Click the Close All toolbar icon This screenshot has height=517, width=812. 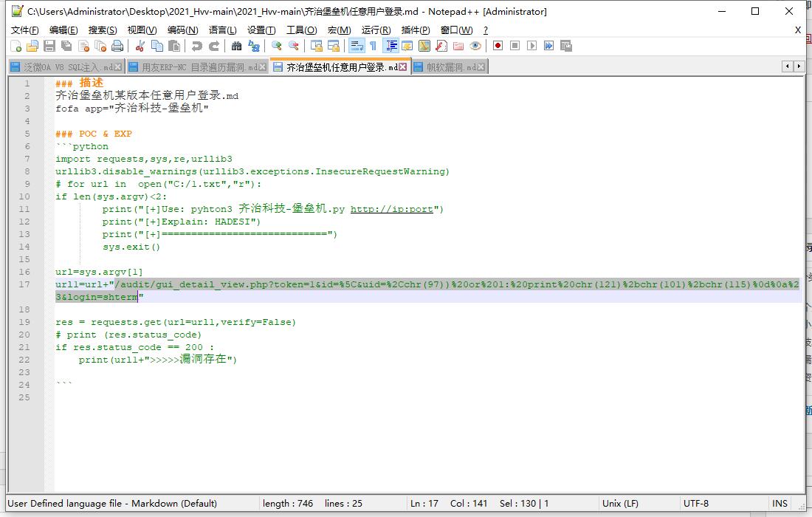click(x=101, y=46)
